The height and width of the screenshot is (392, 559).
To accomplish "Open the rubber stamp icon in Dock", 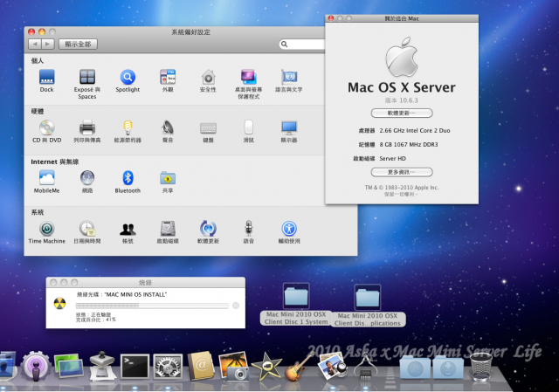I will click(x=102, y=367).
